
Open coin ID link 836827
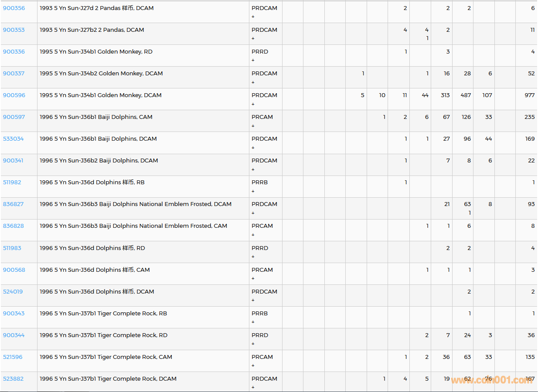click(x=14, y=204)
